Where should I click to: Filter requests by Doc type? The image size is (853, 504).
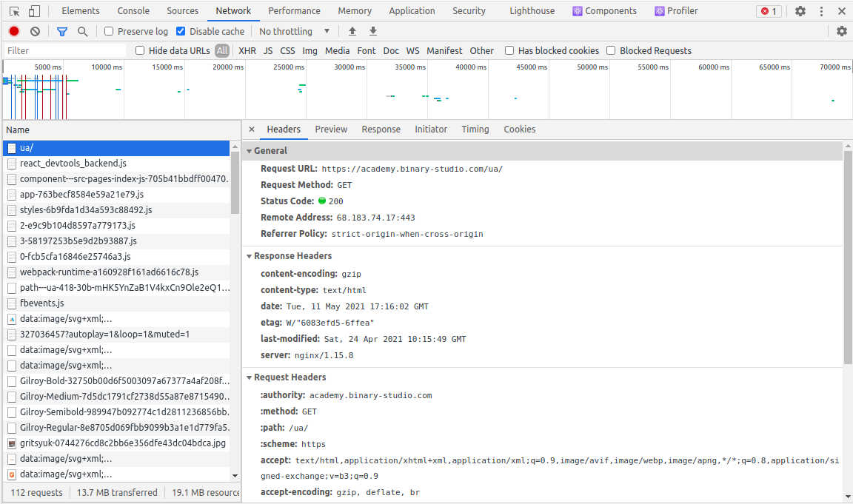[x=391, y=50]
